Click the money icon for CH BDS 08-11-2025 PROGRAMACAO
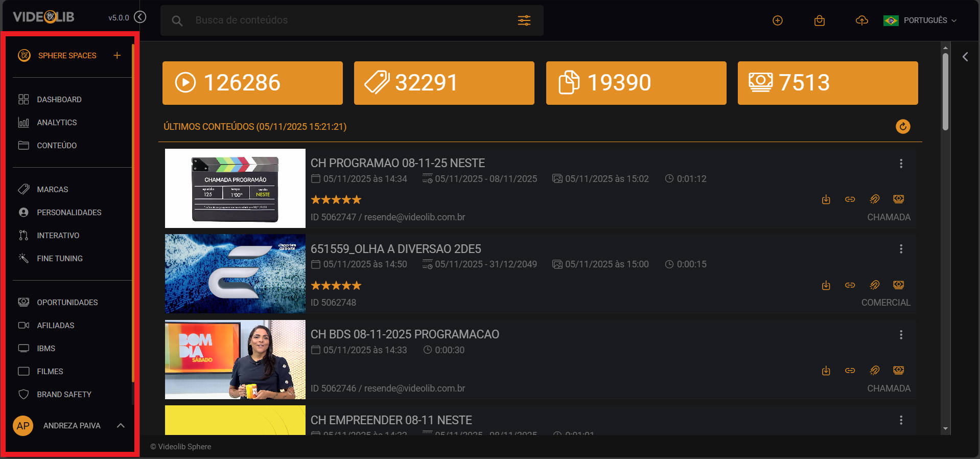Viewport: 980px width, 459px height. click(x=899, y=370)
